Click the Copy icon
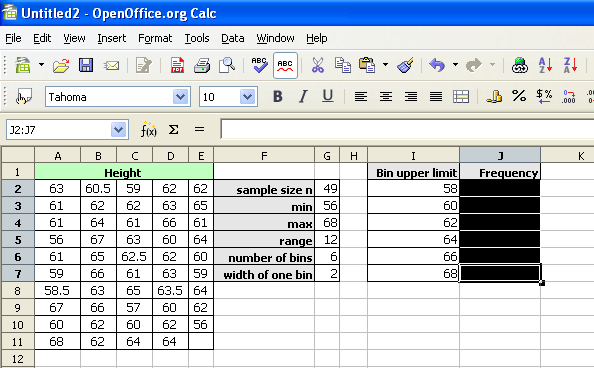 click(343, 65)
